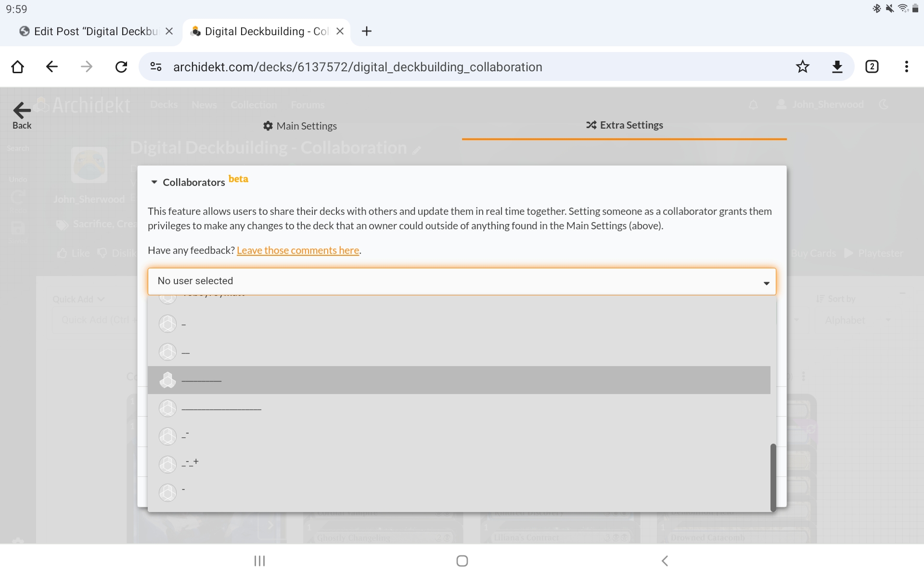Select the Extra Settings tab
Viewport: 924px width, 578px height.
624,125
